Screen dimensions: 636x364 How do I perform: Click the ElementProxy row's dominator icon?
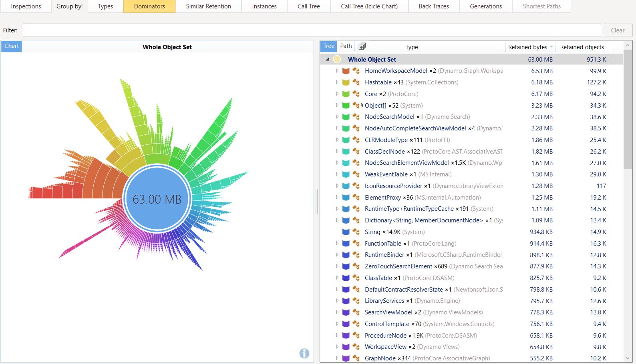click(x=356, y=198)
